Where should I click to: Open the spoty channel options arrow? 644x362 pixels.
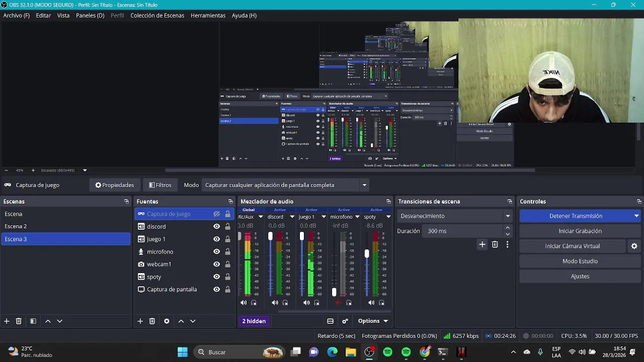click(388, 217)
